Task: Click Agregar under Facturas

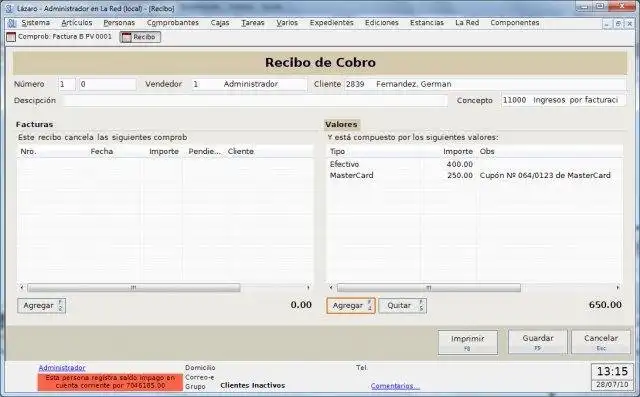Action: (x=42, y=306)
